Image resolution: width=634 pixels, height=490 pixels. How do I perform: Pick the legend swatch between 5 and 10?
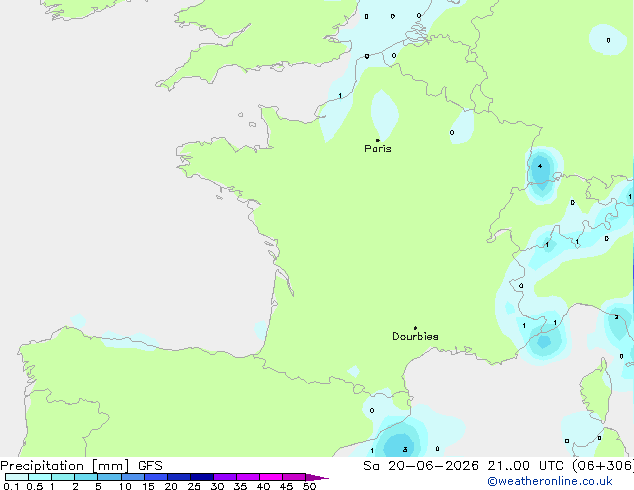(109, 477)
